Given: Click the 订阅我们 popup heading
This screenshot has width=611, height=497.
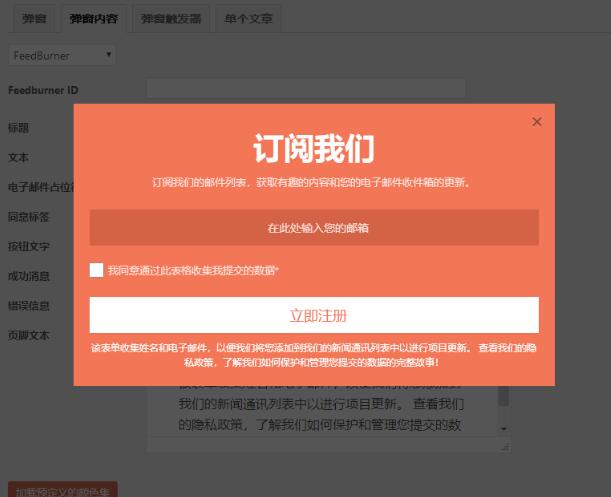Looking at the screenshot, I should 314,149.
